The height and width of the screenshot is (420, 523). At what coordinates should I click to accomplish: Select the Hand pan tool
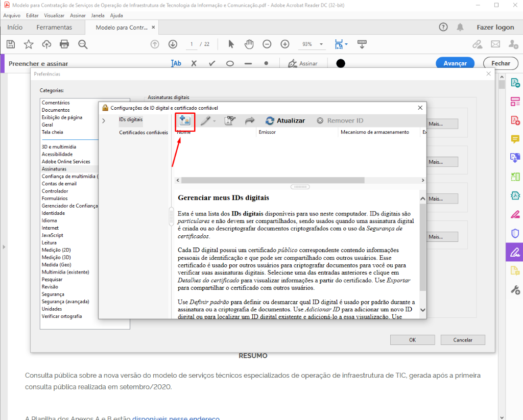click(x=249, y=44)
